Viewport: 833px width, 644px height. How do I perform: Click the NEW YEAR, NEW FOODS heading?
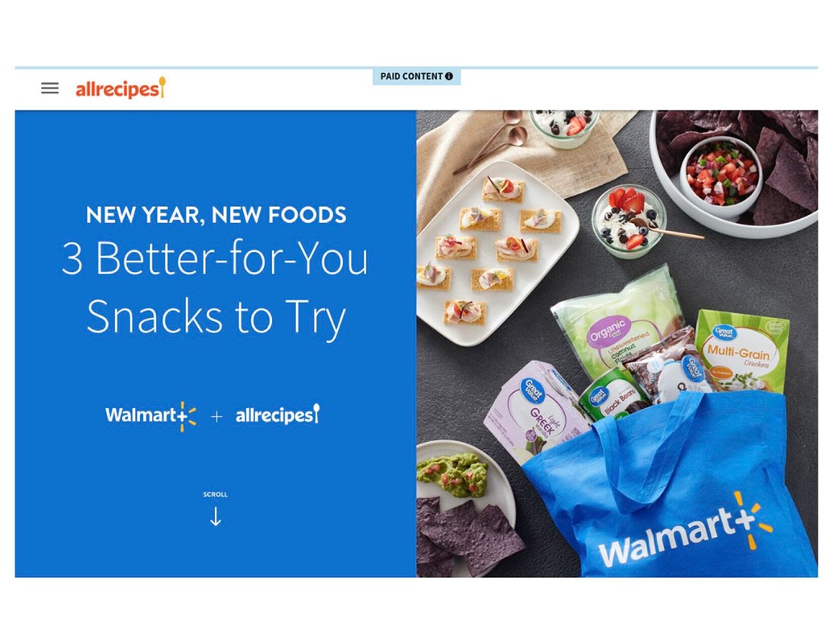click(216, 215)
